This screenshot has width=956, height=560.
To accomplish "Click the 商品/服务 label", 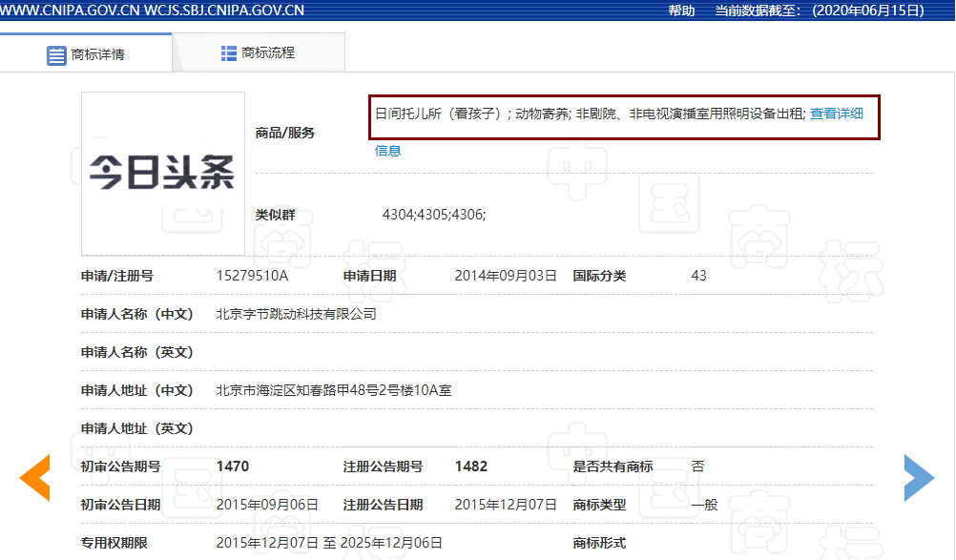I will pyautogui.click(x=284, y=133).
